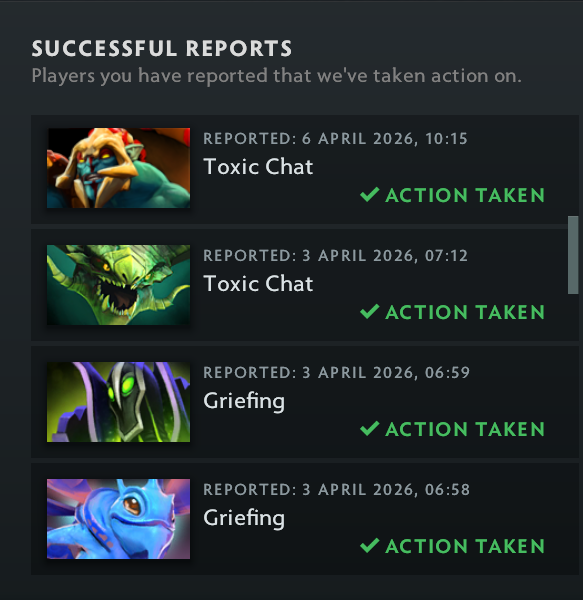Select Toxic Chat text on Huskar report
The image size is (583, 600).
(x=258, y=167)
